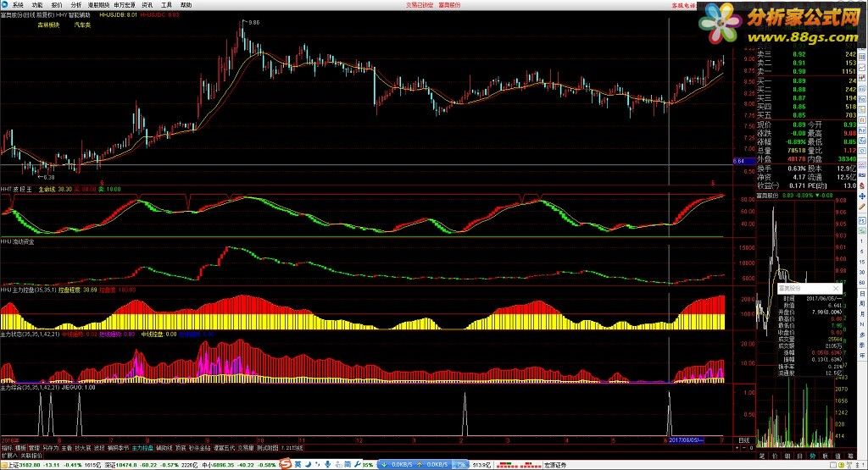Open the 系统 menu

click(18, 5)
